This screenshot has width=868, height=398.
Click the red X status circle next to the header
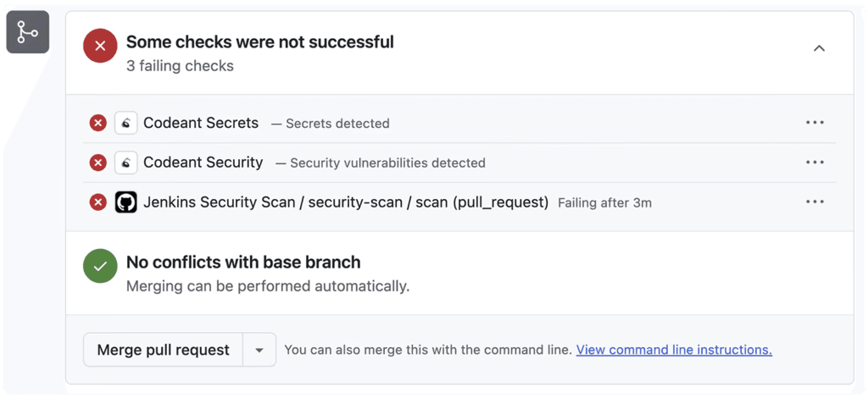point(100,45)
